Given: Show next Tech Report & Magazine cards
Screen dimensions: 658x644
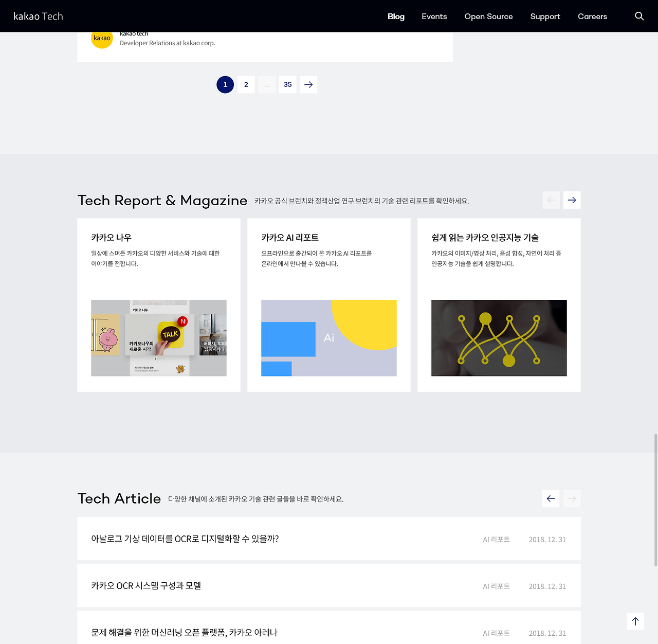Looking at the screenshot, I should pos(572,200).
